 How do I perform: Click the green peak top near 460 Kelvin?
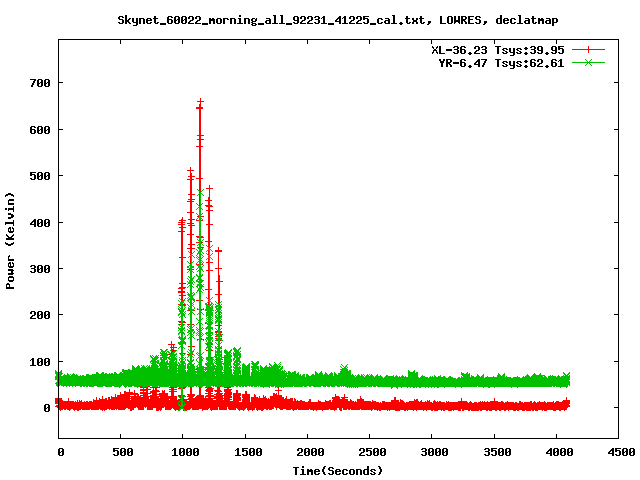pyautogui.click(x=200, y=192)
